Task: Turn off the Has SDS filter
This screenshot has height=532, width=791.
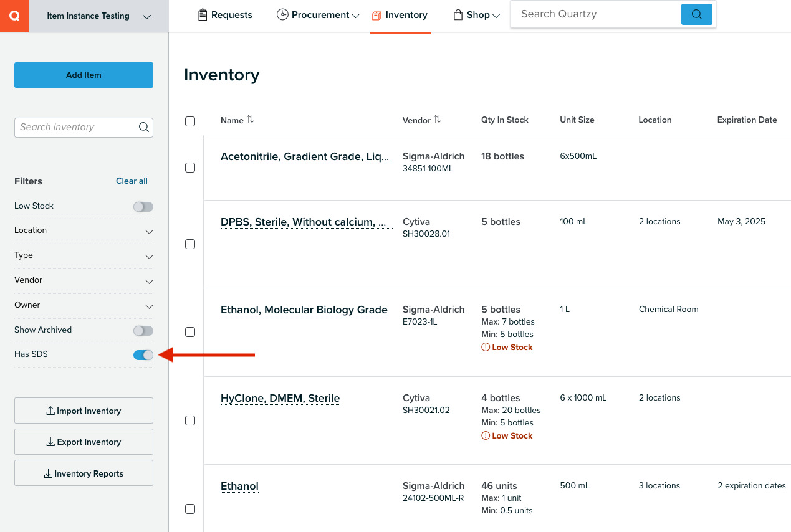Action: [143, 354]
